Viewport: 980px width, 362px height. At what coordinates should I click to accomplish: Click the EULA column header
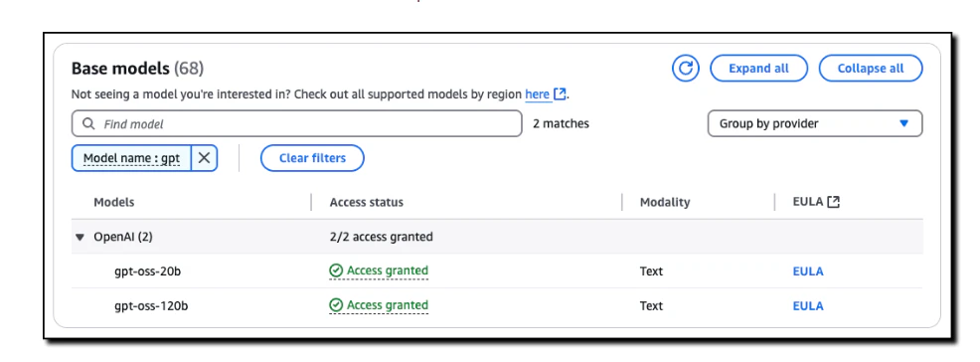pyautogui.click(x=808, y=202)
